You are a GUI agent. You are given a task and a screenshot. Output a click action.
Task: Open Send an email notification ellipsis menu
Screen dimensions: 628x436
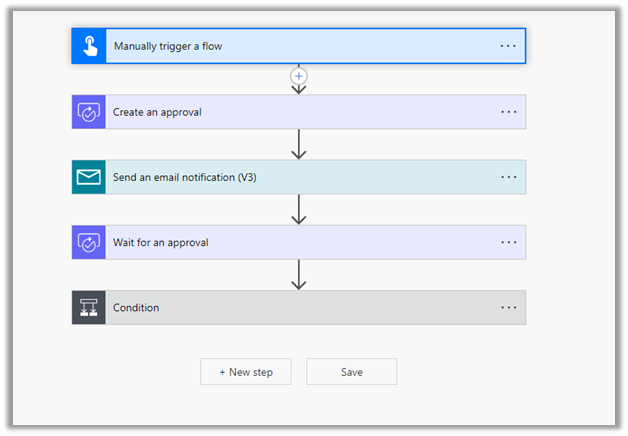click(509, 177)
